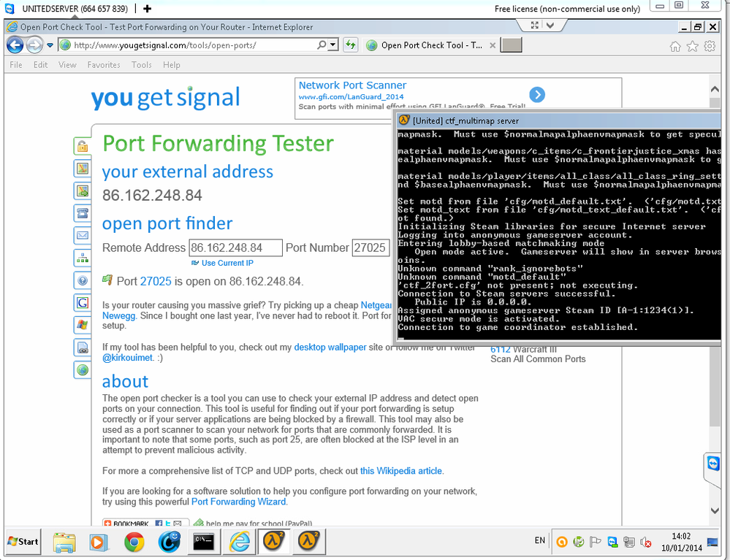
Task: Open the IE Home icon
Action: [x=675, y=46]
